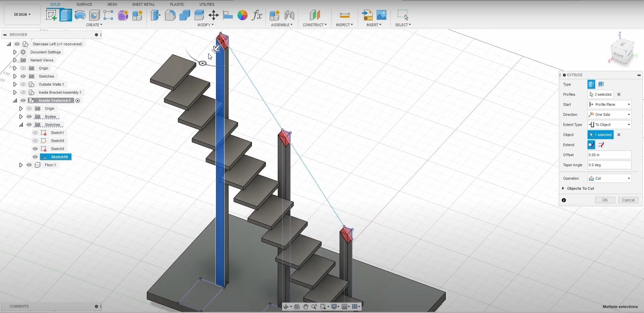This screenshot has height=313, width=644.
Task: Change the Operation Cut dropdown
Action: click(x=609, y=178)
